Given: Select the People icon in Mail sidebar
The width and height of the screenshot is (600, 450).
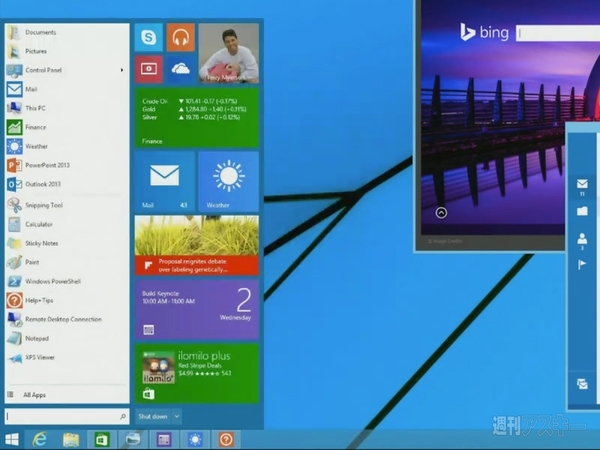Looking at the screenshot, I should click(x=582, y=241).
